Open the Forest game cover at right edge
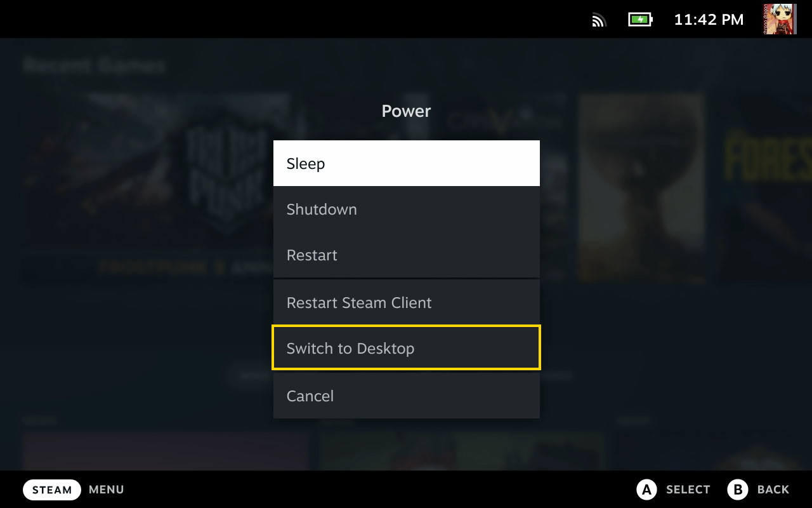The width and height of the screenshot is (812, 508). click(x=764, y=189)
